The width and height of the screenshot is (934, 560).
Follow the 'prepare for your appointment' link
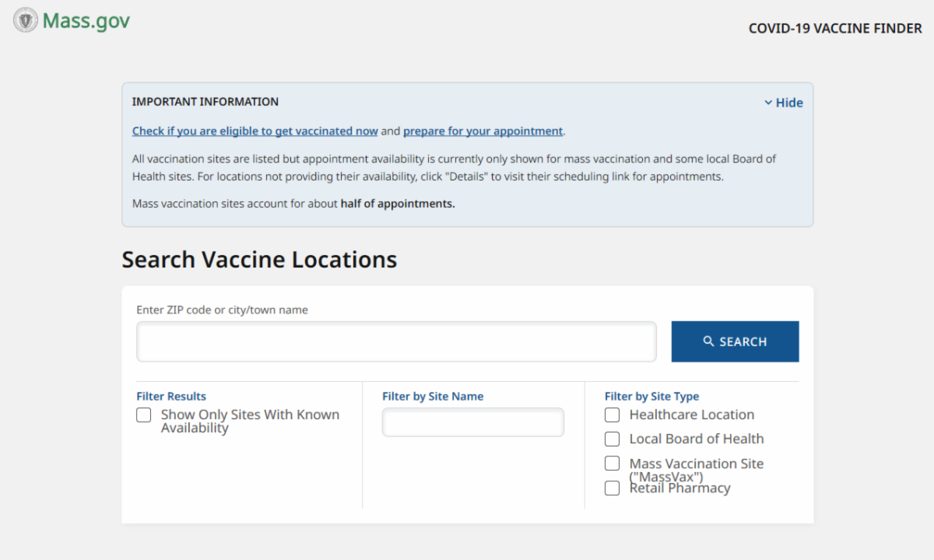coord(483,131)
